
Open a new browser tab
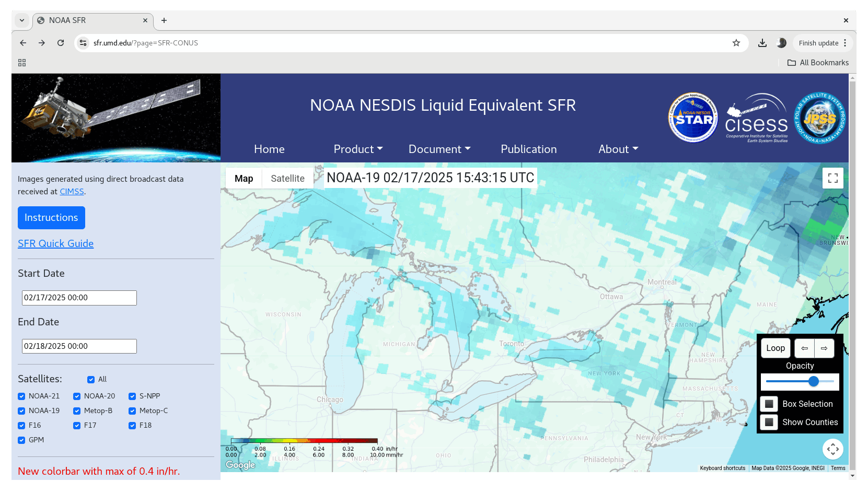164,20
